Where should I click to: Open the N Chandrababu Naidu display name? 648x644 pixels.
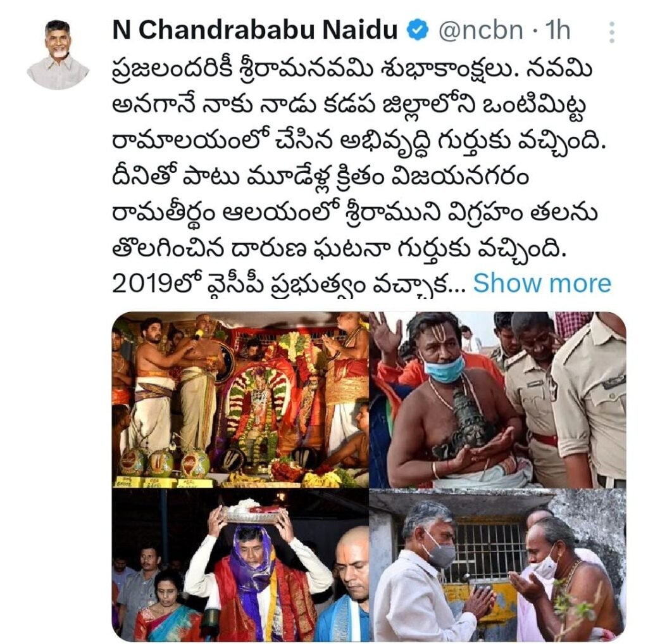[x=254, y=30]
